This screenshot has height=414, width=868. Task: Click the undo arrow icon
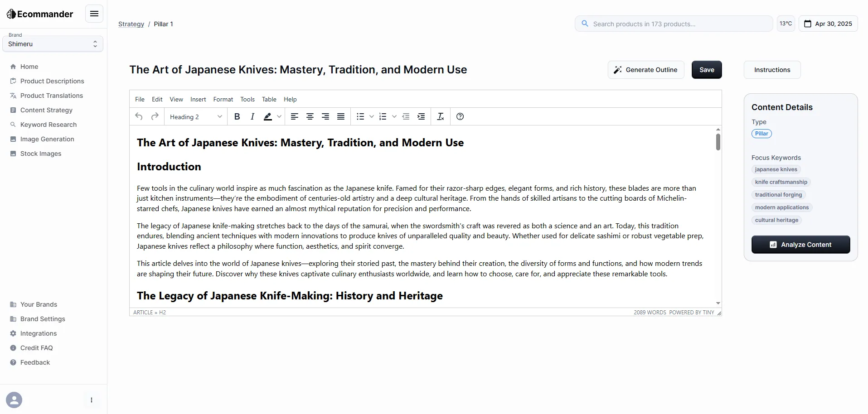139,116
